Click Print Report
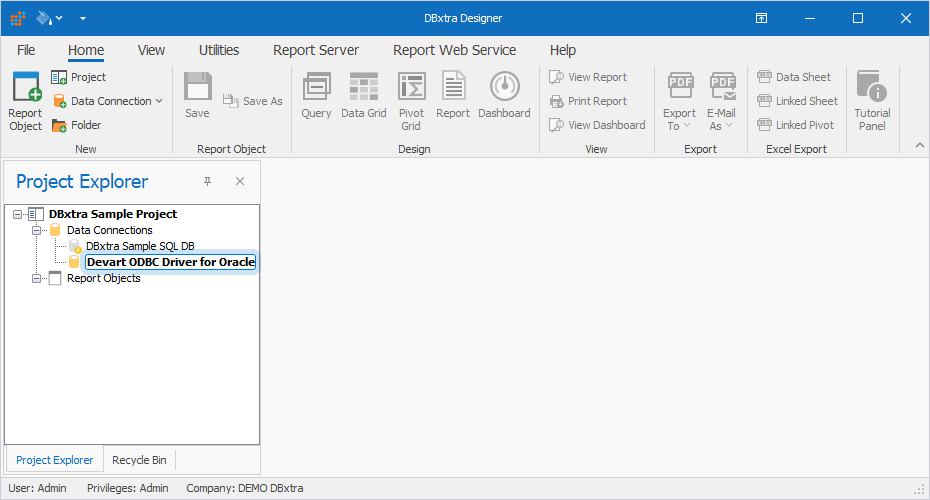This screenshot has width=930, height=500. pos(588,101)
